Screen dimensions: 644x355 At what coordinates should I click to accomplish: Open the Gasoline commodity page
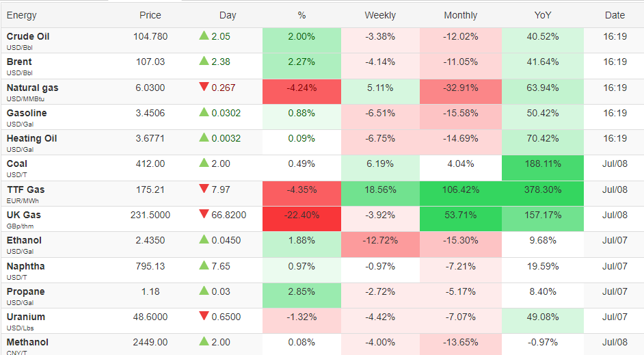27,113
